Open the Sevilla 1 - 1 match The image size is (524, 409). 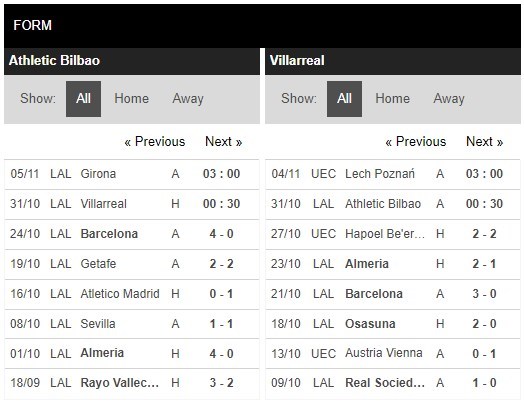pos(132,324)
